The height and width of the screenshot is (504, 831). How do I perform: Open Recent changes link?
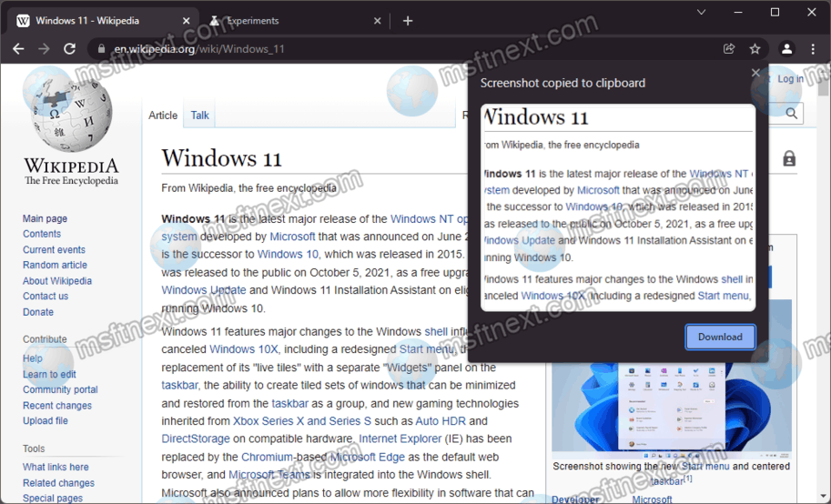[x=57, y=406]
